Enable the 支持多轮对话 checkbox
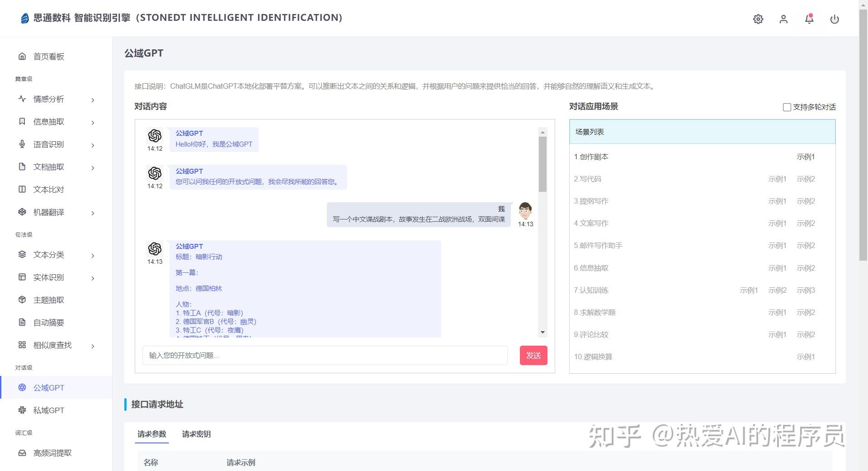This screenshot has height=471, width=868. tap(787, 107)
